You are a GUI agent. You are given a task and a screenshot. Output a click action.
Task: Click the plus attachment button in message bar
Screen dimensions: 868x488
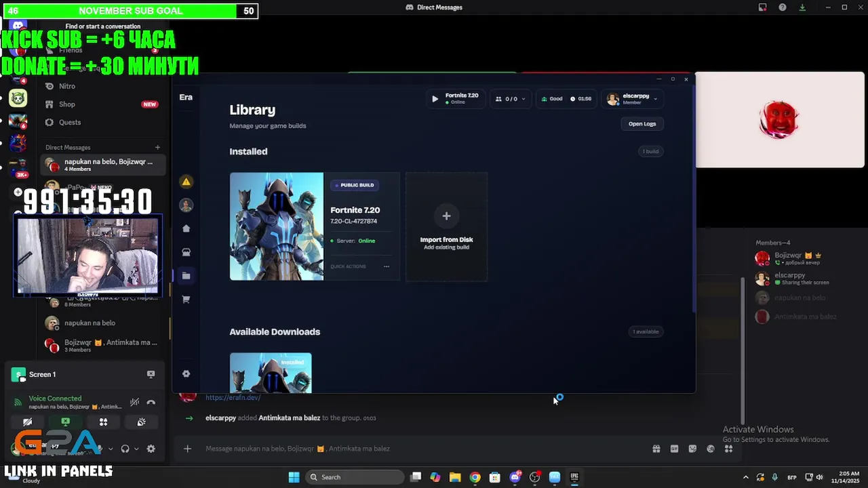[188, 449]
